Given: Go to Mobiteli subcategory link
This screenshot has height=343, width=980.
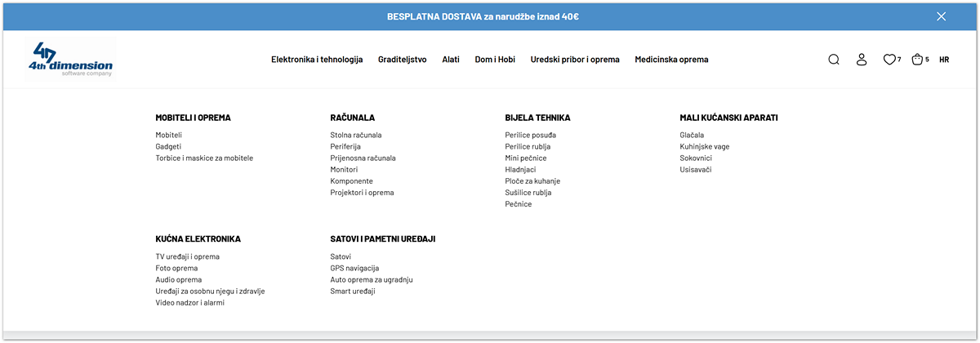Looking at the screenshot, I should tap(169, 135).
